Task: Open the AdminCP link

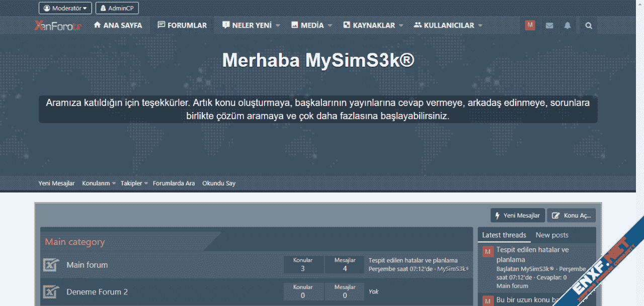Action: click(x=117, y=8)
